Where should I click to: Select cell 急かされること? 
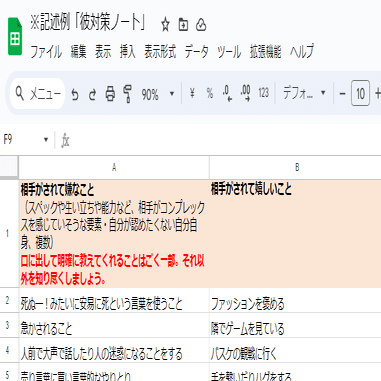114,325
